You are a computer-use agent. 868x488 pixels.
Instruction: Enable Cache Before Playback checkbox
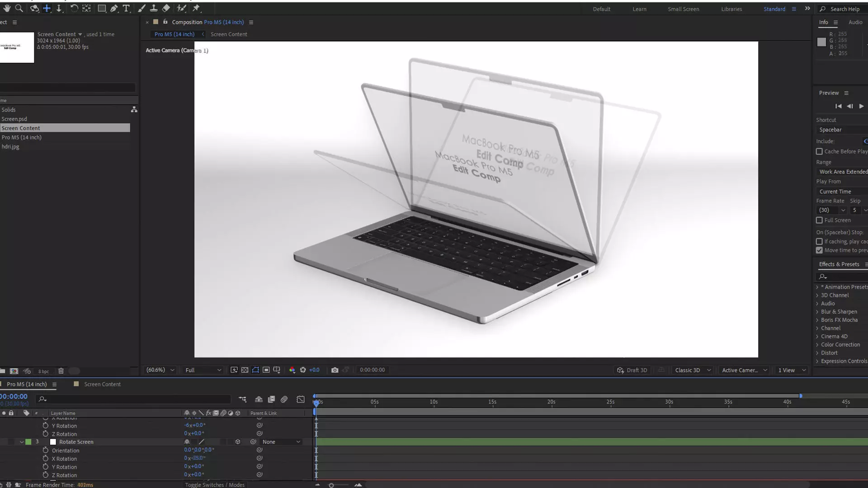click(x=819, y=151)
